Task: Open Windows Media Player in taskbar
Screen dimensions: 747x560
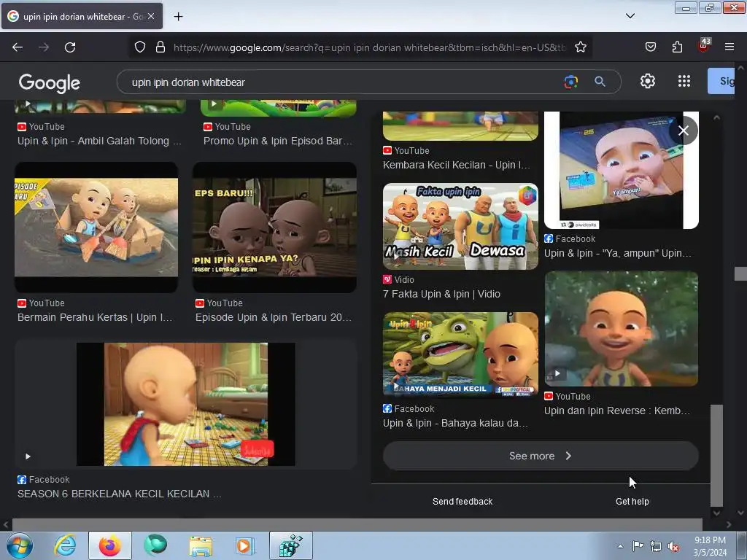Action: click(x=245, y=545)
